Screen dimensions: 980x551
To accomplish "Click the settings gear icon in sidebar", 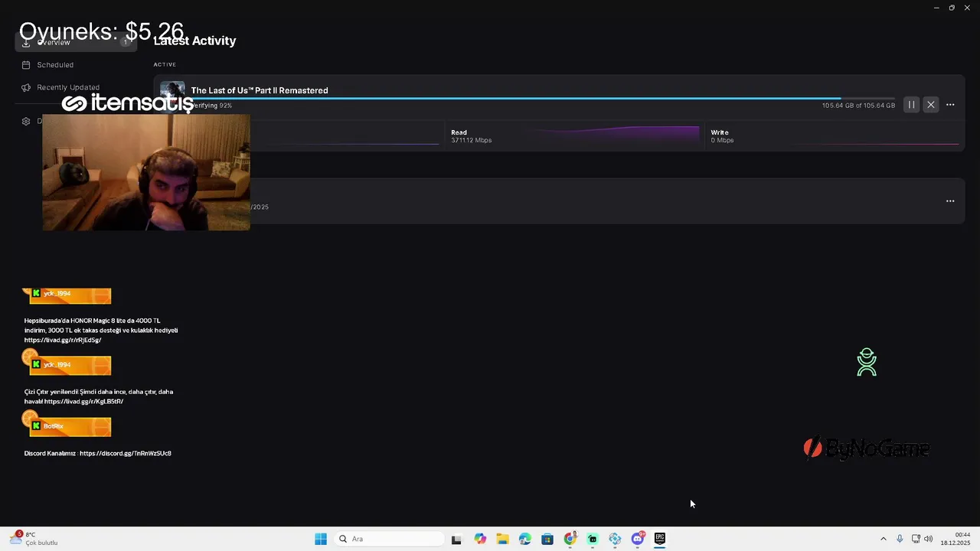I will (26, 121).
